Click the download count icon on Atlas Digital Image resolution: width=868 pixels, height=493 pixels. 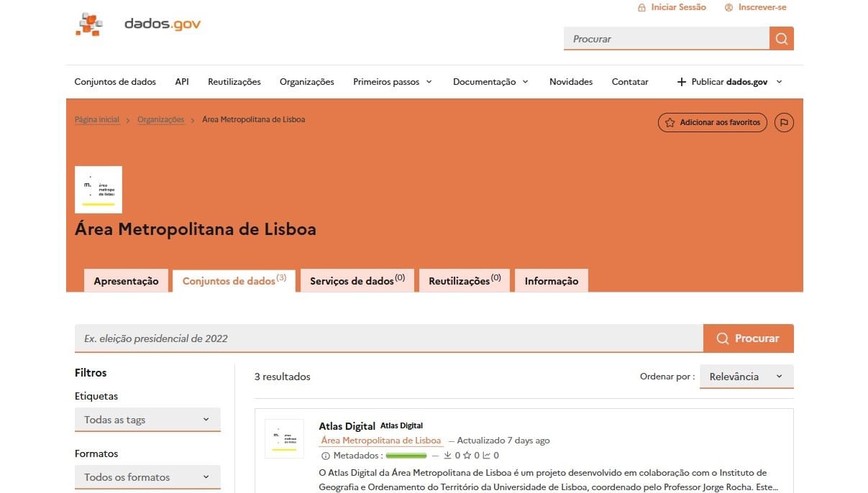[x=447, y=456]
